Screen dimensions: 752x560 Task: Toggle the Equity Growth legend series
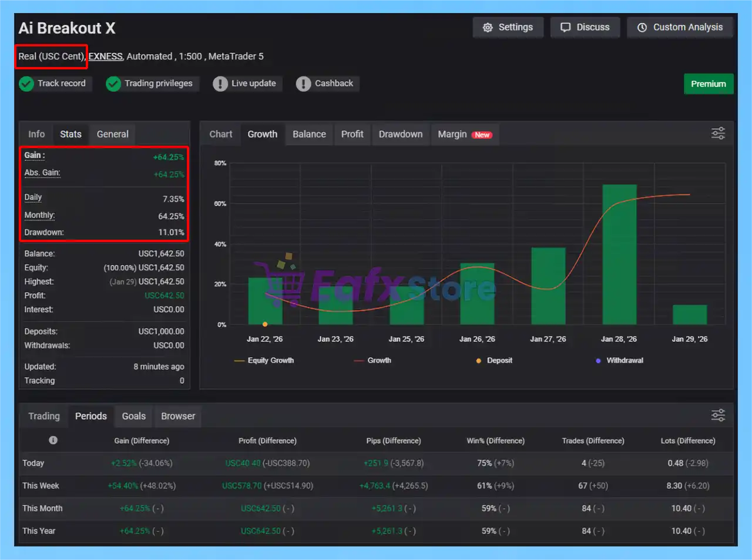[x=264, y=360]
